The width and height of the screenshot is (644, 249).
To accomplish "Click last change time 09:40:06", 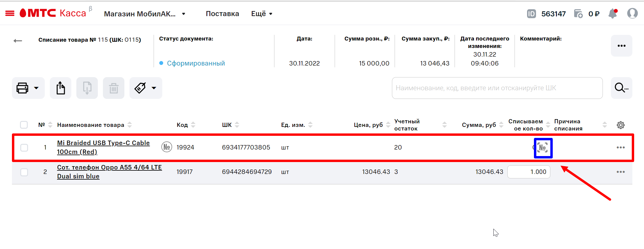I will click(485, 63).
